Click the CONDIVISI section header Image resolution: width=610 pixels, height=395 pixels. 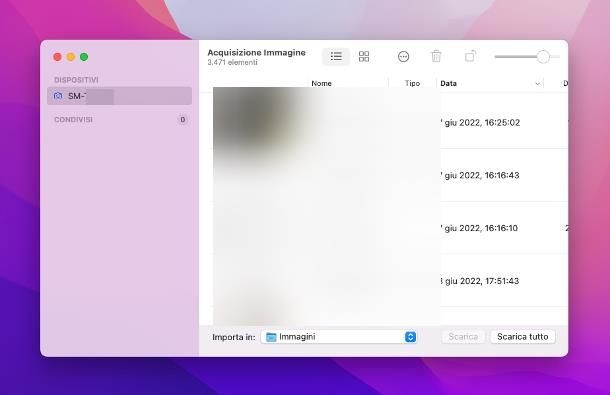click(74, 119)
